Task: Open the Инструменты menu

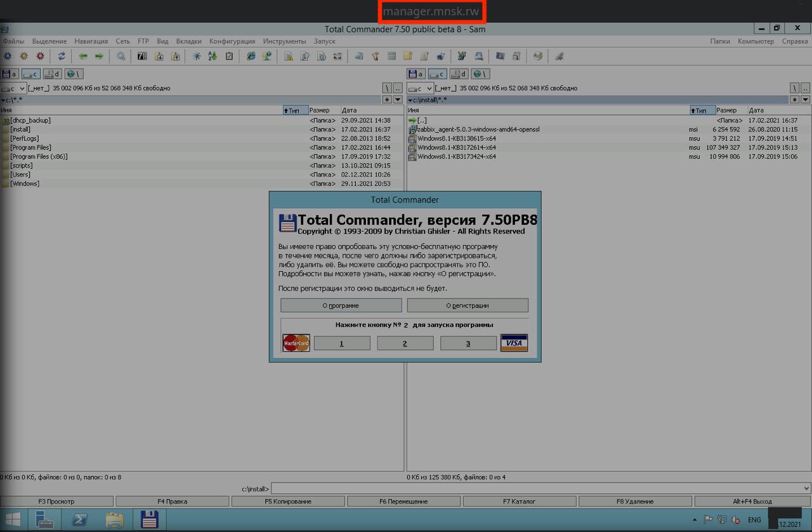Action: point(284,41)
